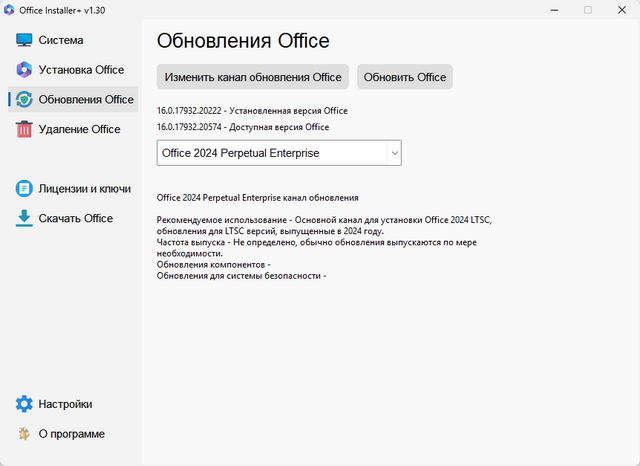This screenshot has height=466, width=640.
Task: Expand the update channel dropdown arrow
Action: (394, 153)
